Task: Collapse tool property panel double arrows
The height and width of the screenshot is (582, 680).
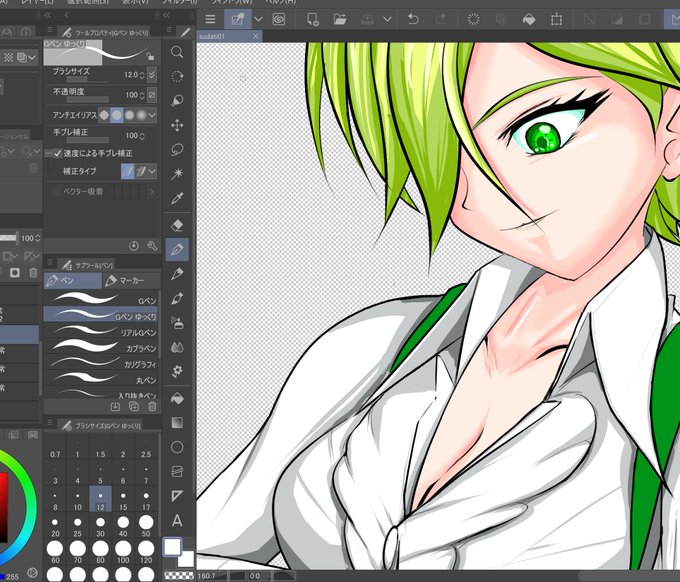Action: coord(47,15)
